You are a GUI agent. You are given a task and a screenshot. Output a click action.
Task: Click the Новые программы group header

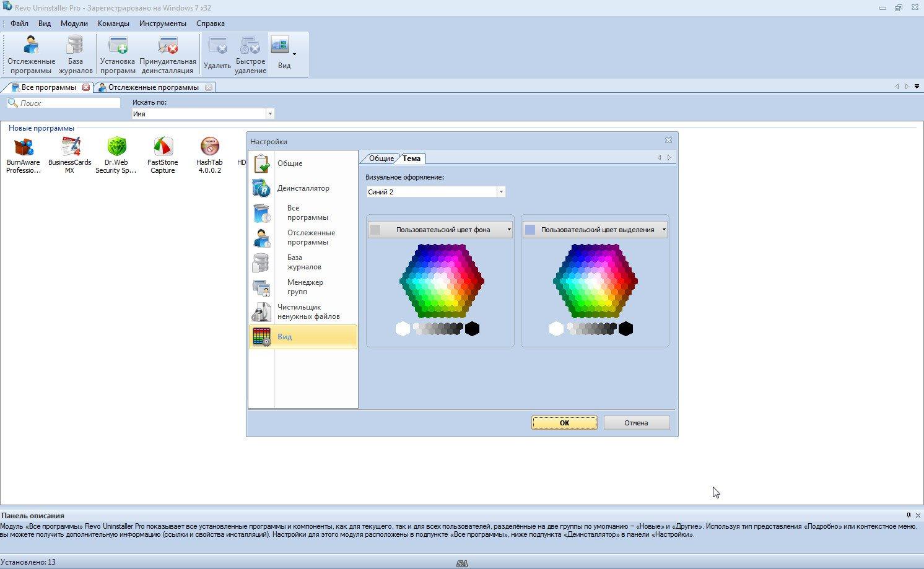click(x=41, y=128)
